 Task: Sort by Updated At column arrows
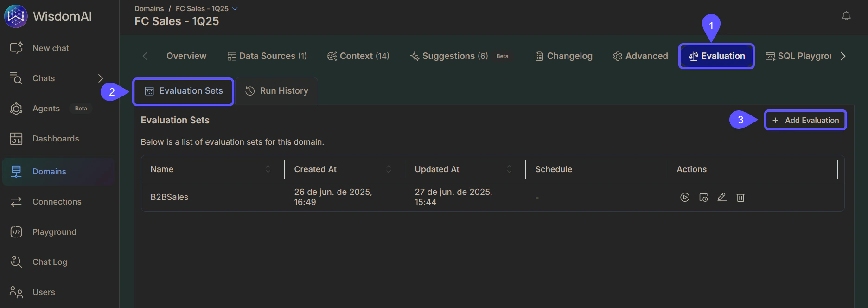pyautogui.click(x=509, y=169)
